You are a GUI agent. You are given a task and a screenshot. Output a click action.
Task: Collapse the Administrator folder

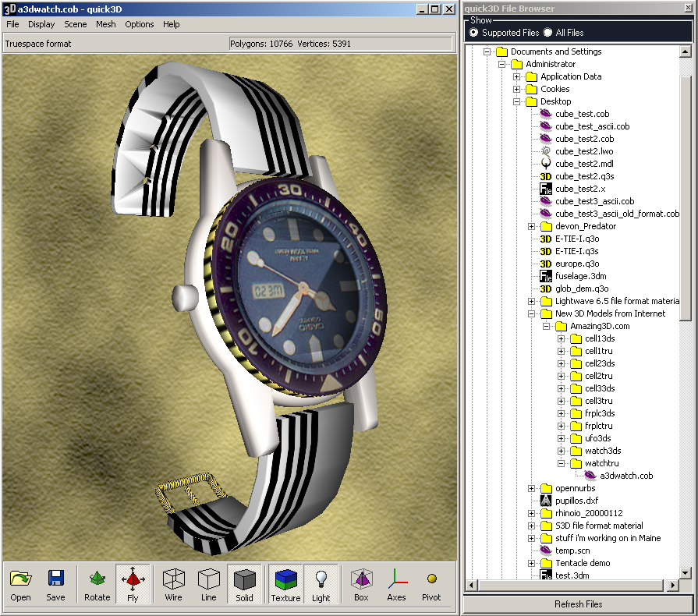(x=501, y=64)
